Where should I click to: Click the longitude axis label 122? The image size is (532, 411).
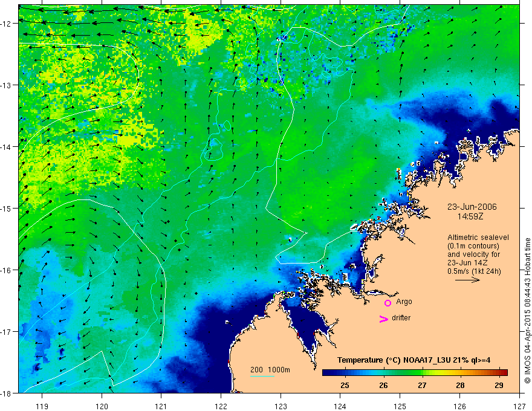click(x=221, y=406)
